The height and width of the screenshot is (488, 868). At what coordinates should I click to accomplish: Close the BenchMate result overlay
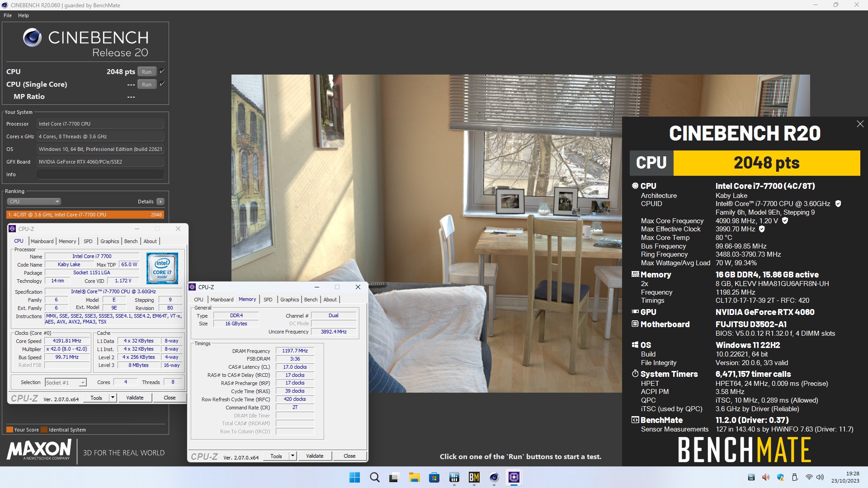point(860,124)
